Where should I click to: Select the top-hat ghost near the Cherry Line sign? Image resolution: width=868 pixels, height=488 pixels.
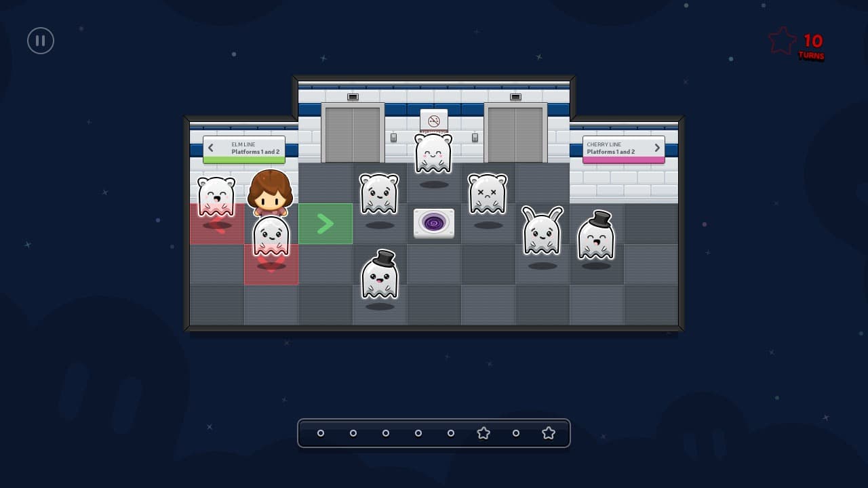[596, 235]
